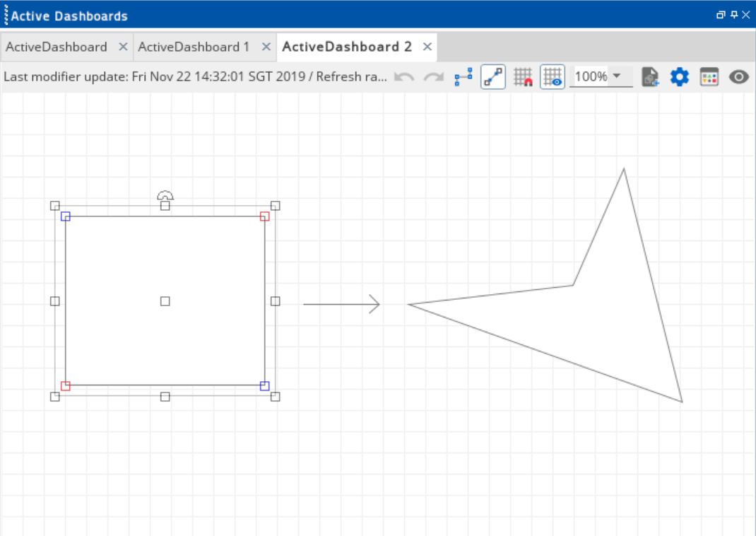
Task: Click the redo arrow in toolbar
Action: click(x=433, y=77)
